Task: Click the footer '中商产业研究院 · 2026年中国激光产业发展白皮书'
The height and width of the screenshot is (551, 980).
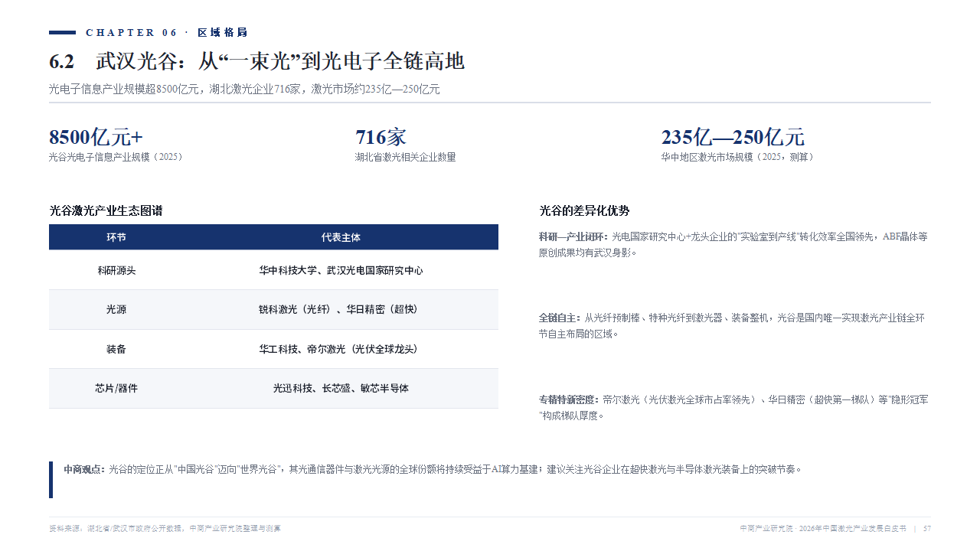Action: 823,529
